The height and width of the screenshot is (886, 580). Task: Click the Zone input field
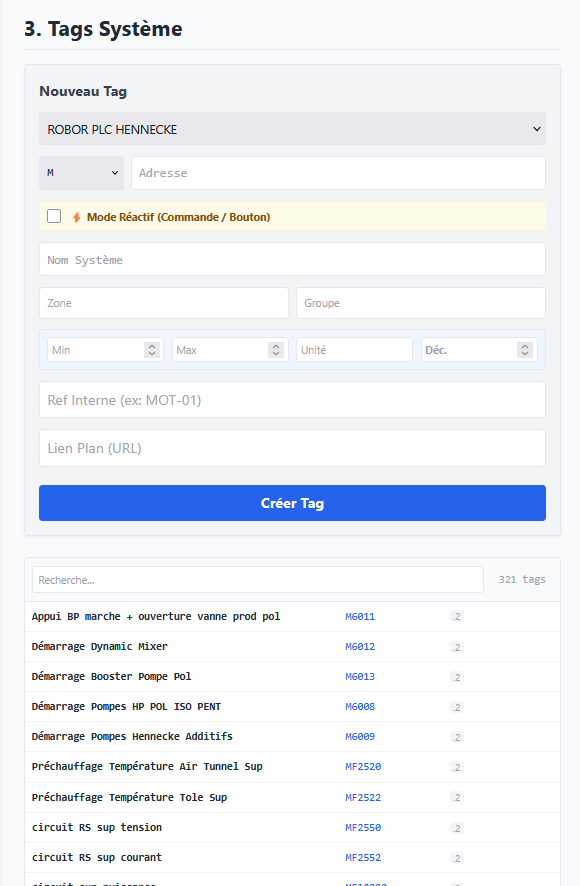click(x=164, y=303)
